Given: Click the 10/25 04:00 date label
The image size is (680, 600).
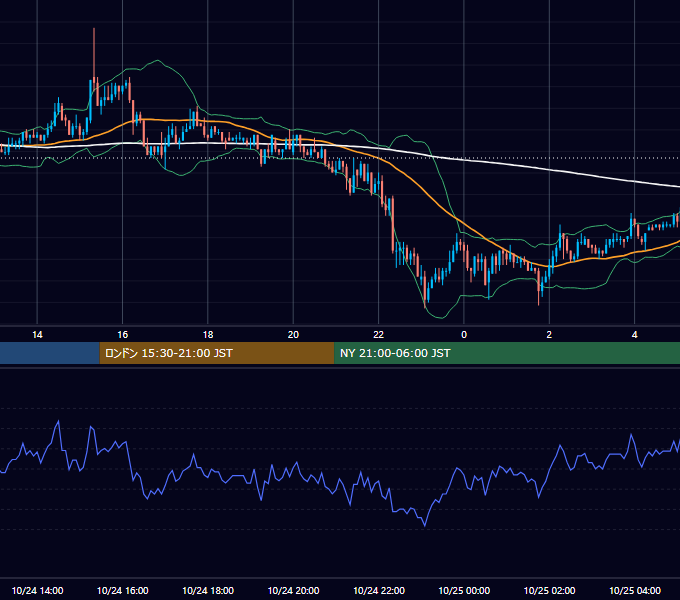Looking at the screenshot, I should click(x=635, y=590).
